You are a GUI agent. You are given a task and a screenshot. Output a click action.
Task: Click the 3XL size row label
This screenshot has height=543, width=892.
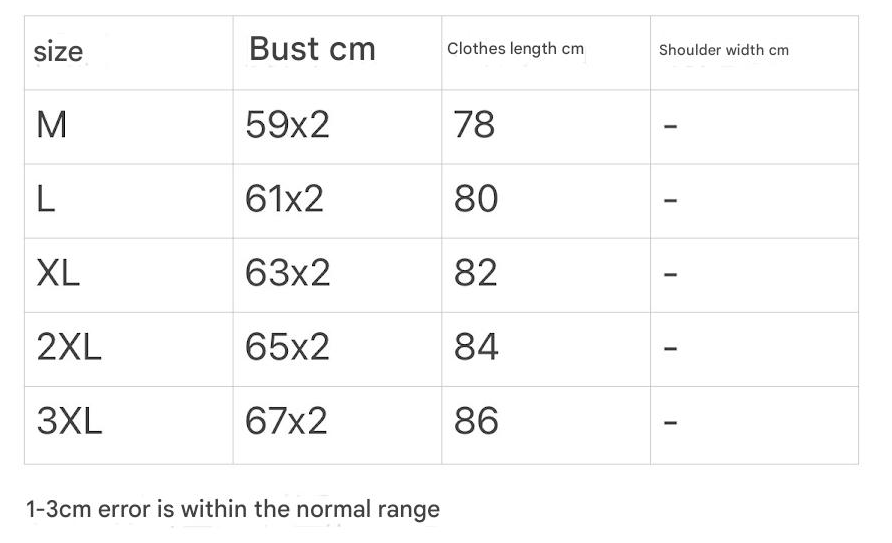[69, 421]
